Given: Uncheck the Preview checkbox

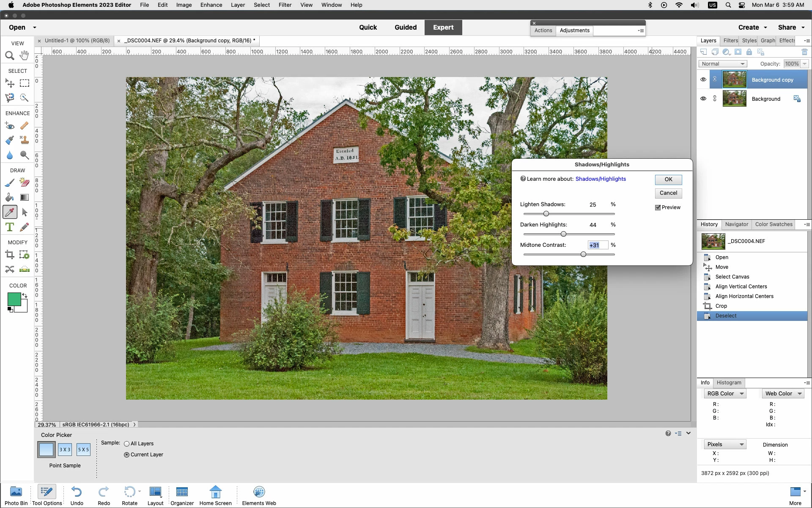Looking at the screenshot, I should (x=658, y=207).
